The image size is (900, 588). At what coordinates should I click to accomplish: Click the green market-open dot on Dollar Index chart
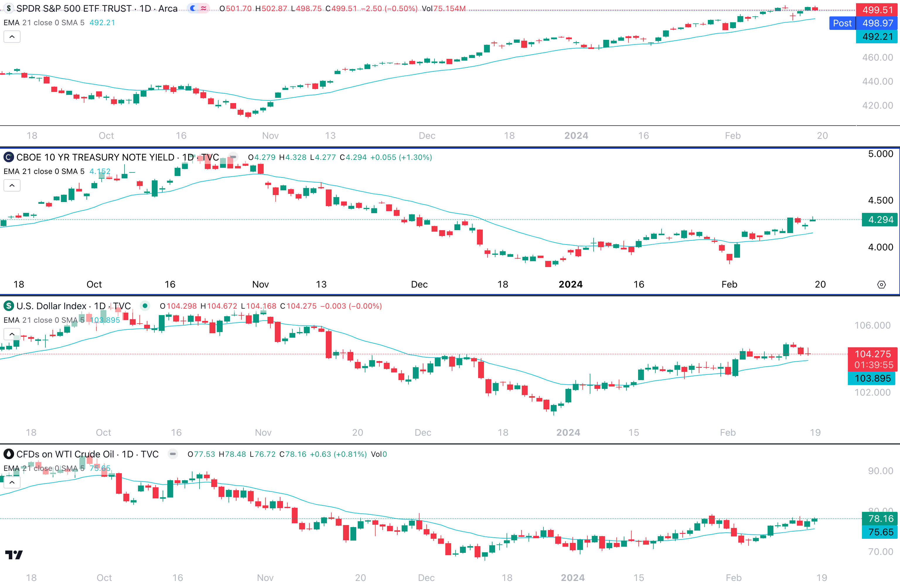click(x=145, y=306)
